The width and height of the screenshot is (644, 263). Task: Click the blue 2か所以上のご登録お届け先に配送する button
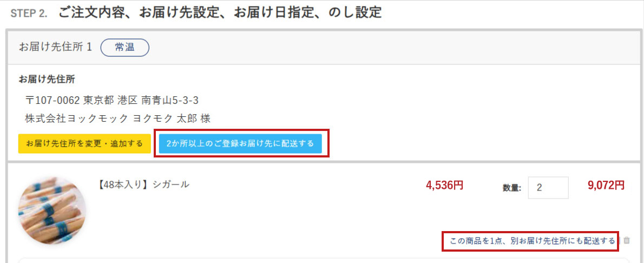(240, 143)
